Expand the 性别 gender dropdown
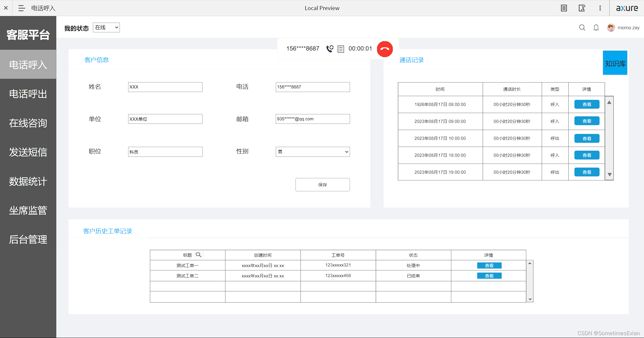Screen dimensions: 644x338 [313, 152]
